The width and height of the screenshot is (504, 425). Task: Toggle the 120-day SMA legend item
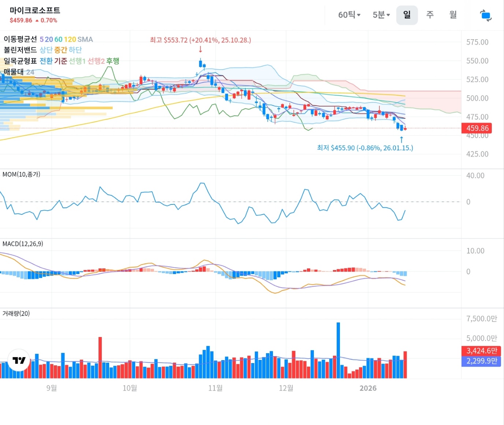pos(70,40)
